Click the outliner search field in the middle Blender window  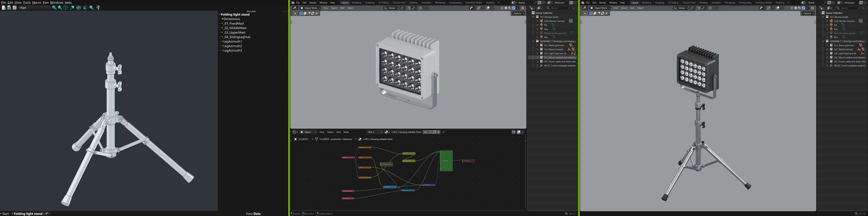point(558,8)
